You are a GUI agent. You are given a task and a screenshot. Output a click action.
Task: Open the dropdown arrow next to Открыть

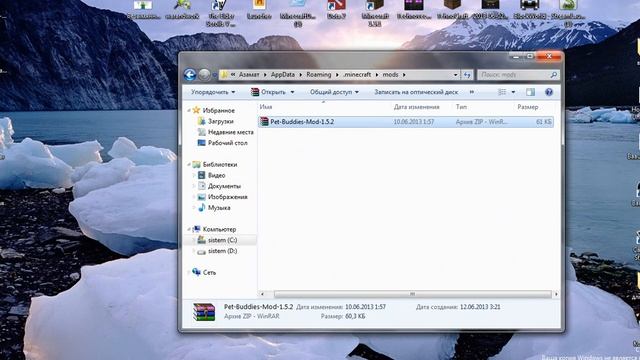292,92
